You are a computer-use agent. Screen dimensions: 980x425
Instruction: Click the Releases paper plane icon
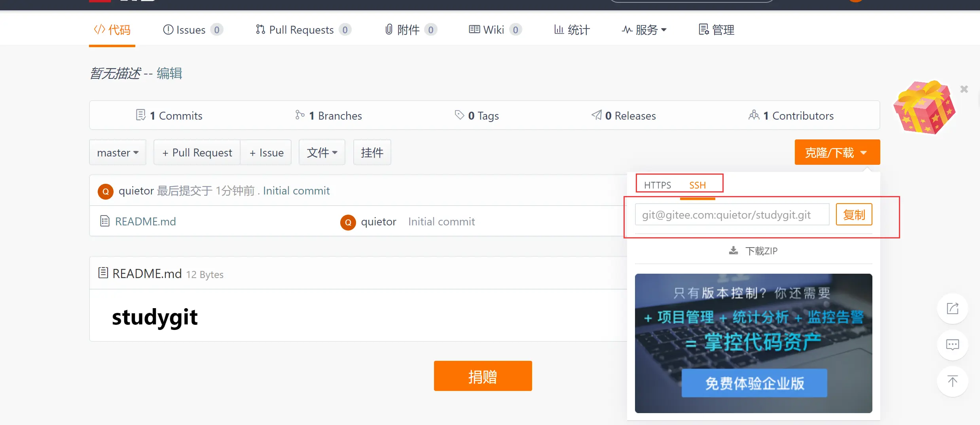click(597, 115)
